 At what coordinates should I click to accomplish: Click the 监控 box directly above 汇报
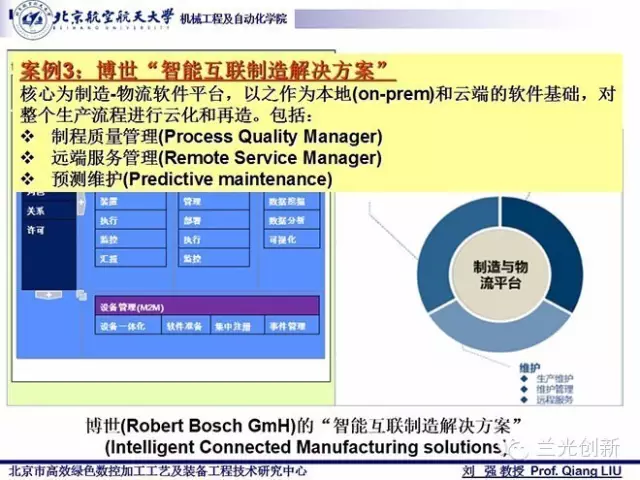click(131, 240)
